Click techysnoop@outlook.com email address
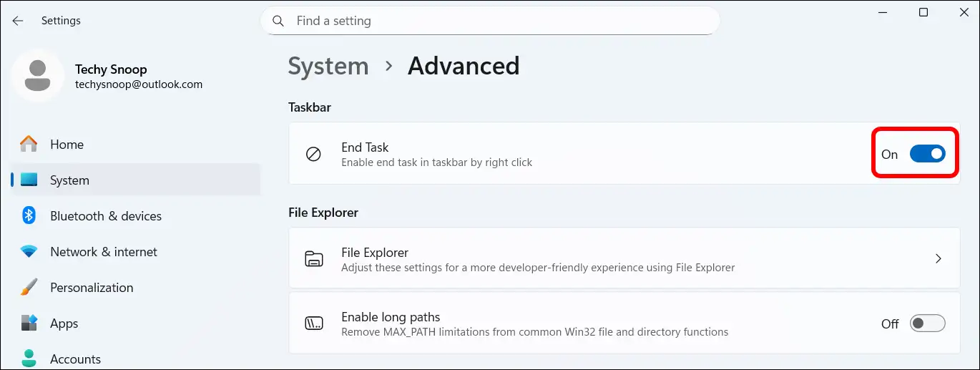Screen dimensions: 980x370 click(139, 84)
